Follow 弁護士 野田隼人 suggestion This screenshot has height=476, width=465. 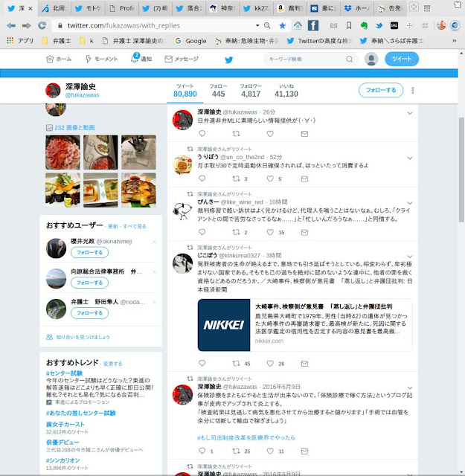tap(89, 313)
